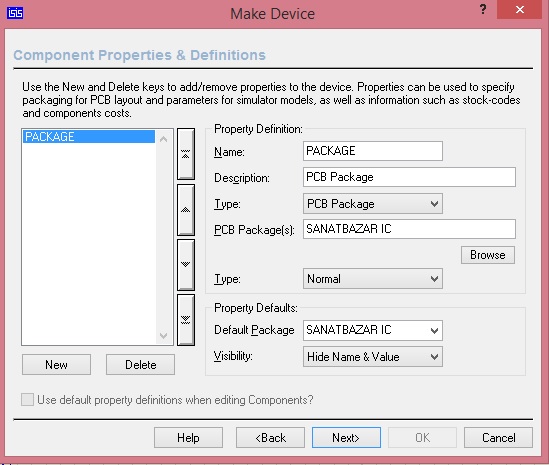Image resolution: width=549 pixels, height=465 pixels.
Task: Return with the Back button
Action: tap(270, 437)
